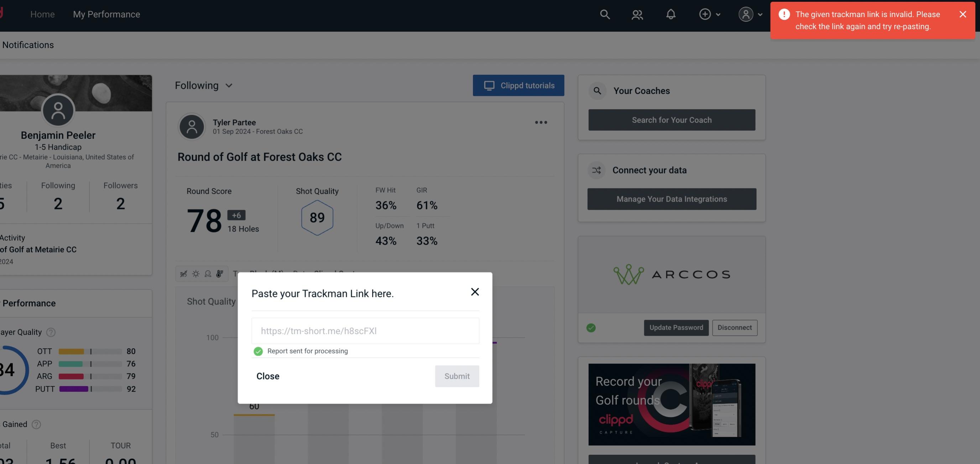980x464 pixels.
Task: Click the Clippd tutorials monitor icon
Action: tap(489, 85)
